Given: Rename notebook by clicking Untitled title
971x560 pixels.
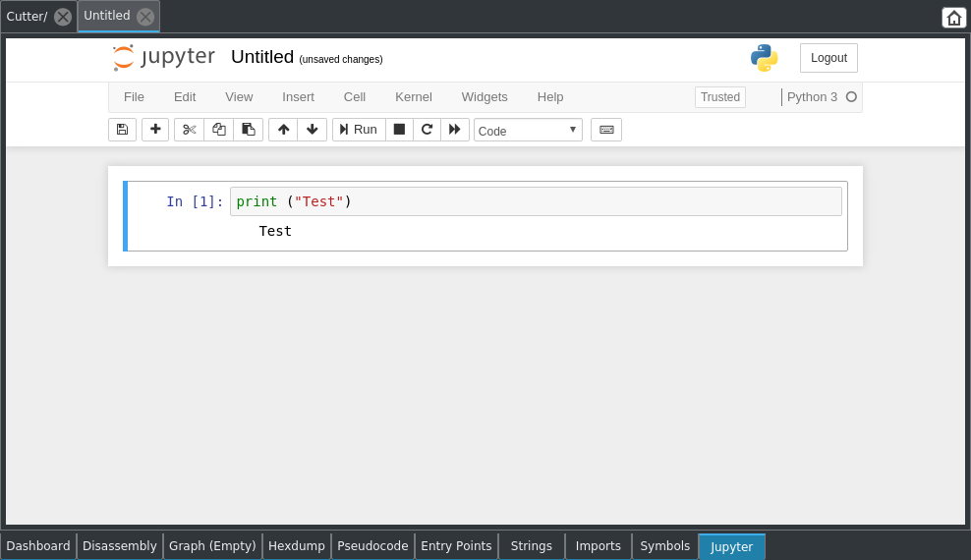Looking at the screenshot, I should click(262, 57).
